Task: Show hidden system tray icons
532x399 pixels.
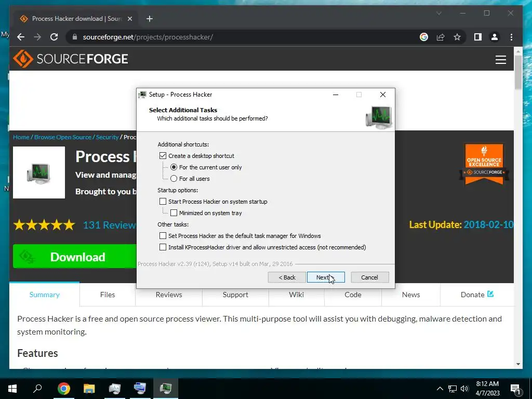Action: pyautogui.click(x=440, y=389)
